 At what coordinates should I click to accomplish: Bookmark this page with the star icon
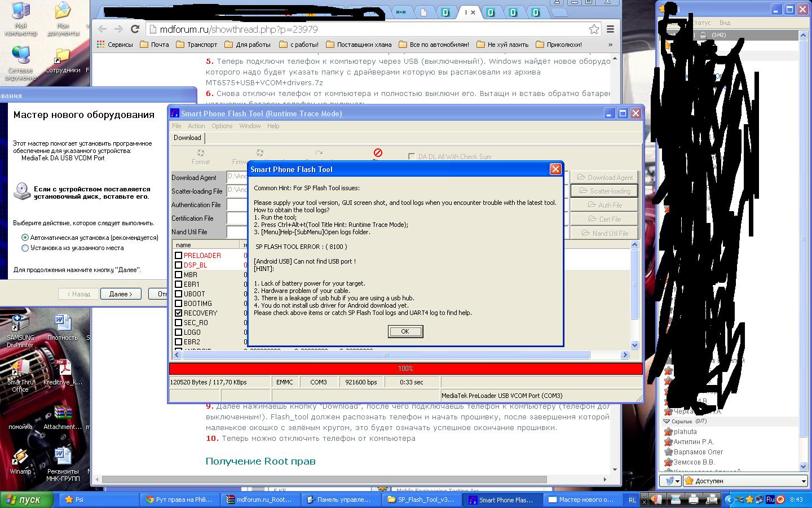pyautogui.click(x=594, y=29)
